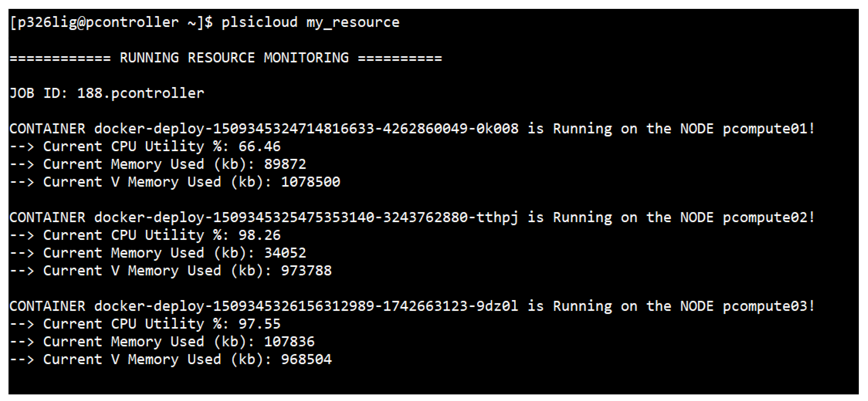Click the JOB ID 188.pcontroller line
Screen dimensions: 868x401
coord(107,93)
